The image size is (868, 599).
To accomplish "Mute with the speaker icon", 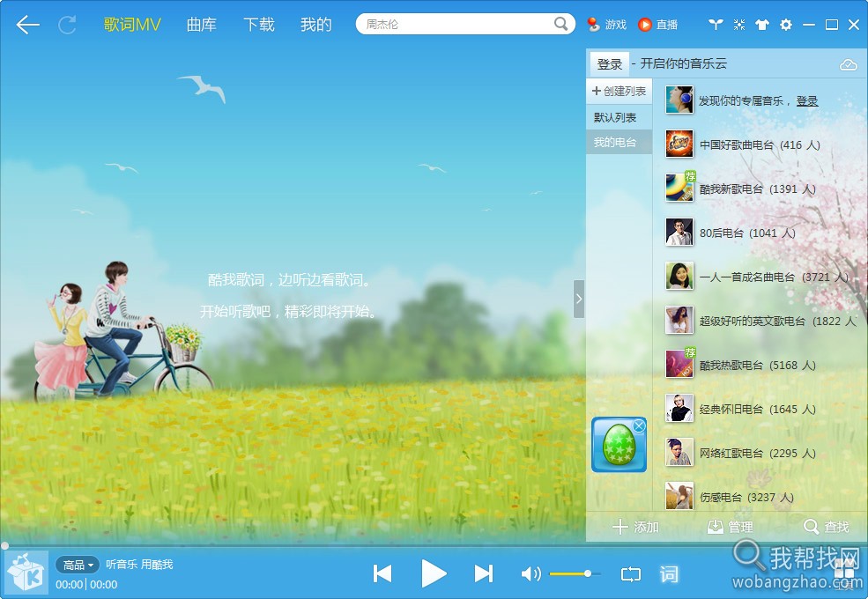I will point(530,574).
